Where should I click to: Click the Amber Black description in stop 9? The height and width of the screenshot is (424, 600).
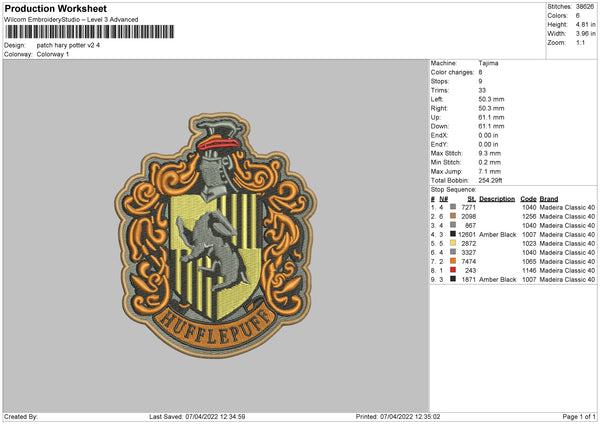click(x=497, y=280)
